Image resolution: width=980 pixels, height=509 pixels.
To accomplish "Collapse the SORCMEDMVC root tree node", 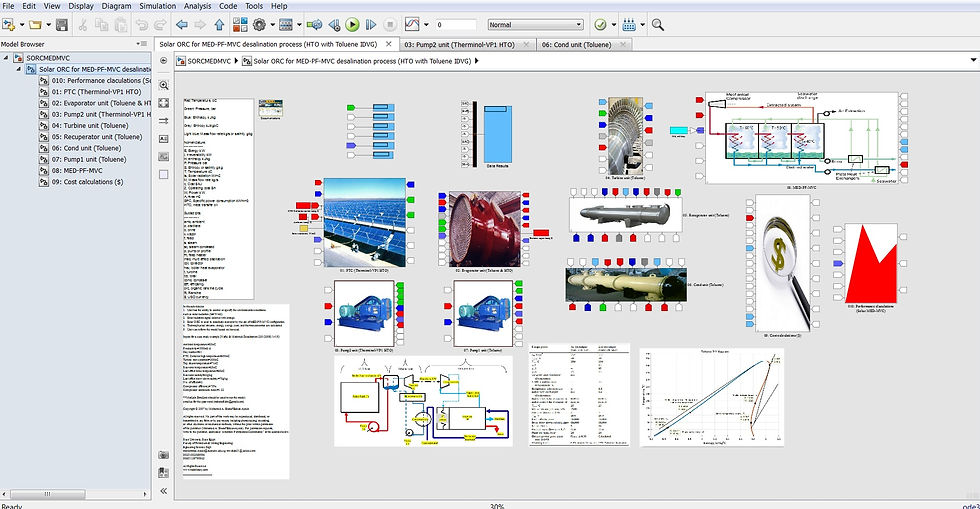I will [x=6, y=58].
